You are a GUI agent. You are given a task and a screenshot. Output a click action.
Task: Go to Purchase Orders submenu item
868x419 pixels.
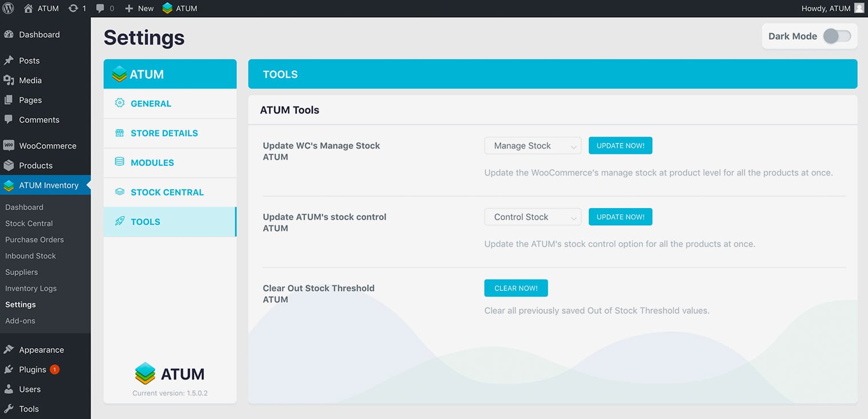34,240
